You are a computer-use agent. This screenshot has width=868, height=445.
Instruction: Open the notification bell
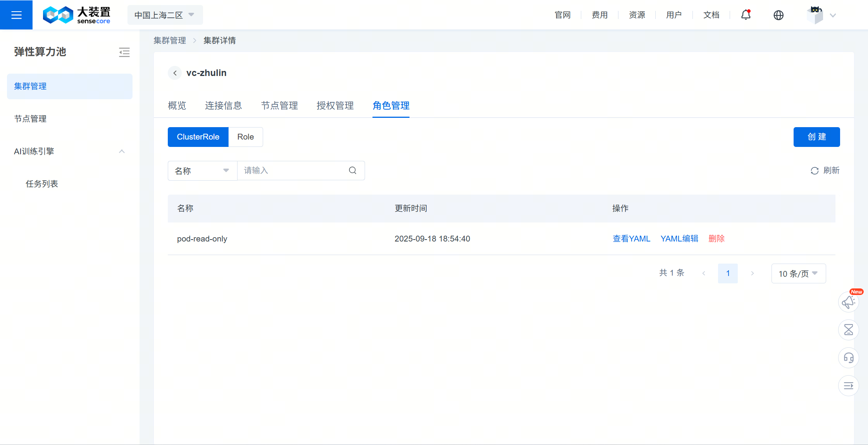click(746, 15)
